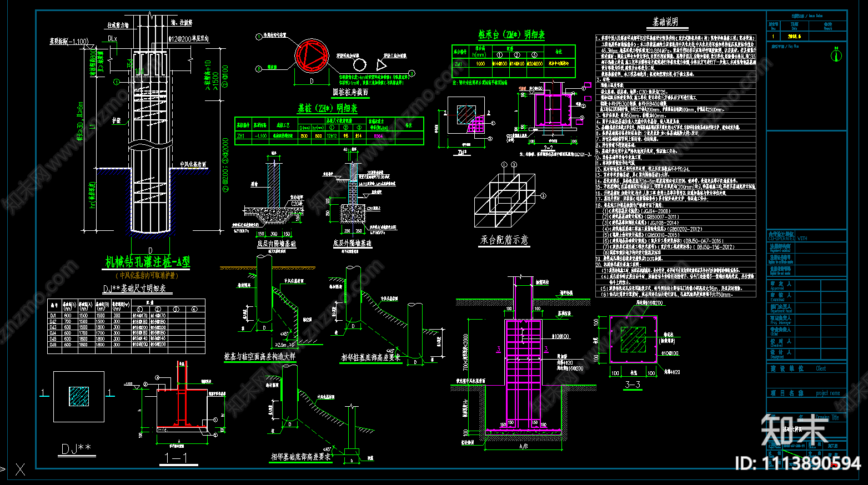868x485 pixels.
Task: Click the 'Client' title block field
Action: pyautogui.click(x=821, y=368)
